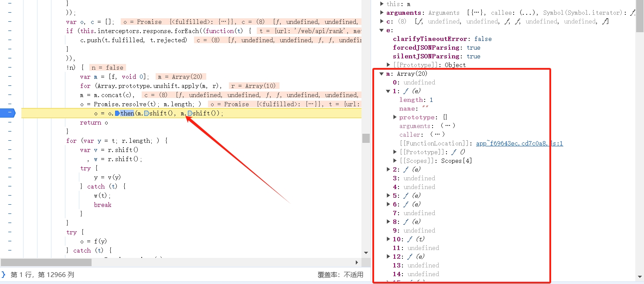Click the inline value 'n = false'
Screen dimensions: 644x284
[108, 68]
